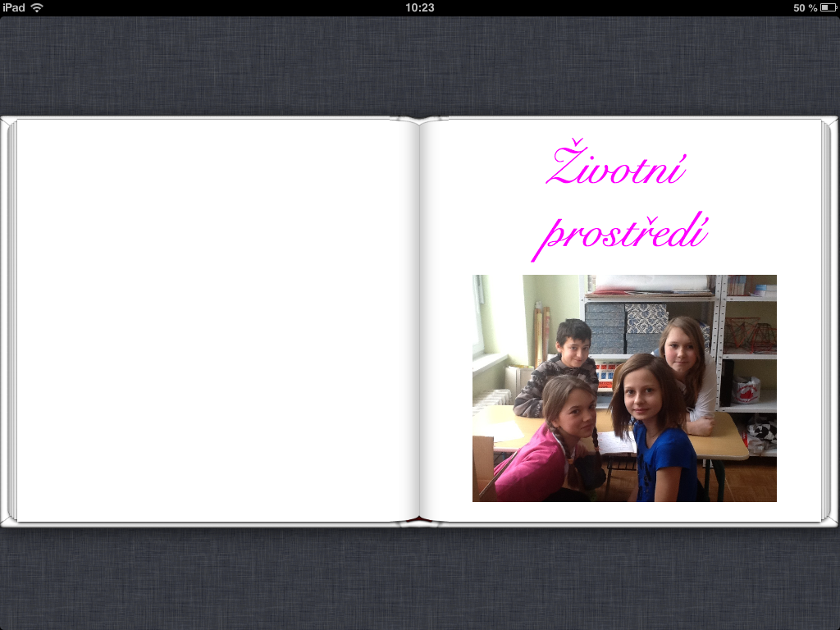840x630 pixels.
Task: Tap the pink title text "Životní prostředí"
Action: pos(620,200)
